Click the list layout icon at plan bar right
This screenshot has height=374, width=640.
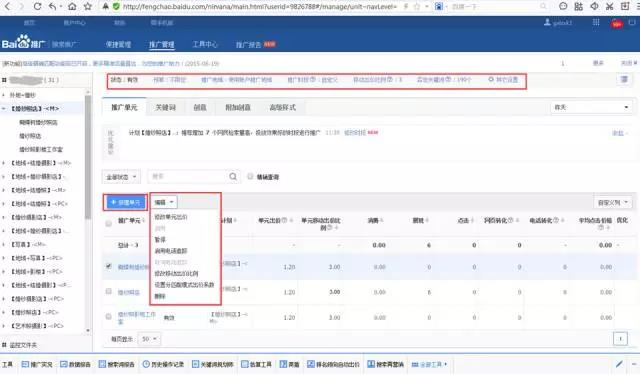pos(624,79)
